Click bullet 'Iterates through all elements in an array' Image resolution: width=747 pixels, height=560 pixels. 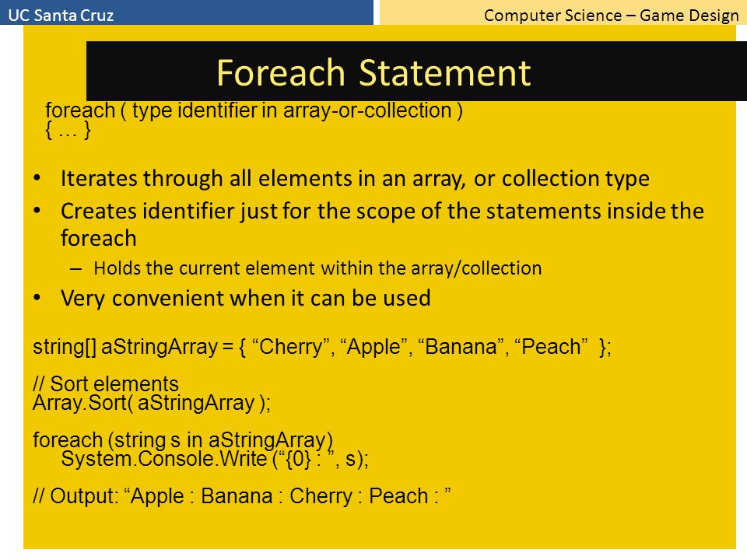tap(355, 179)
